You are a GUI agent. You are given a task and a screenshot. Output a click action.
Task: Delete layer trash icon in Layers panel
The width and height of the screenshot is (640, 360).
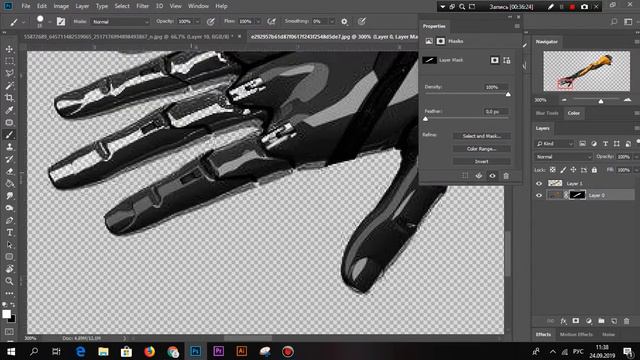coord(627,321)
